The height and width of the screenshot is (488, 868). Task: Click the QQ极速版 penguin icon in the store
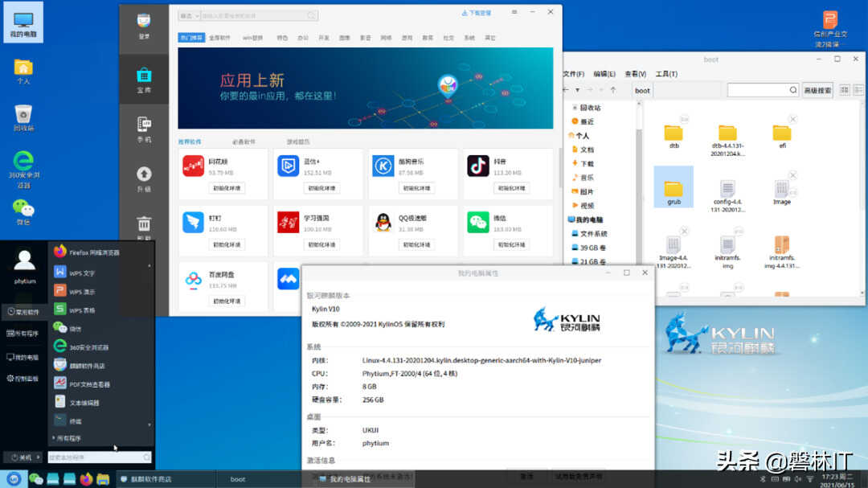tap(383, 222)
